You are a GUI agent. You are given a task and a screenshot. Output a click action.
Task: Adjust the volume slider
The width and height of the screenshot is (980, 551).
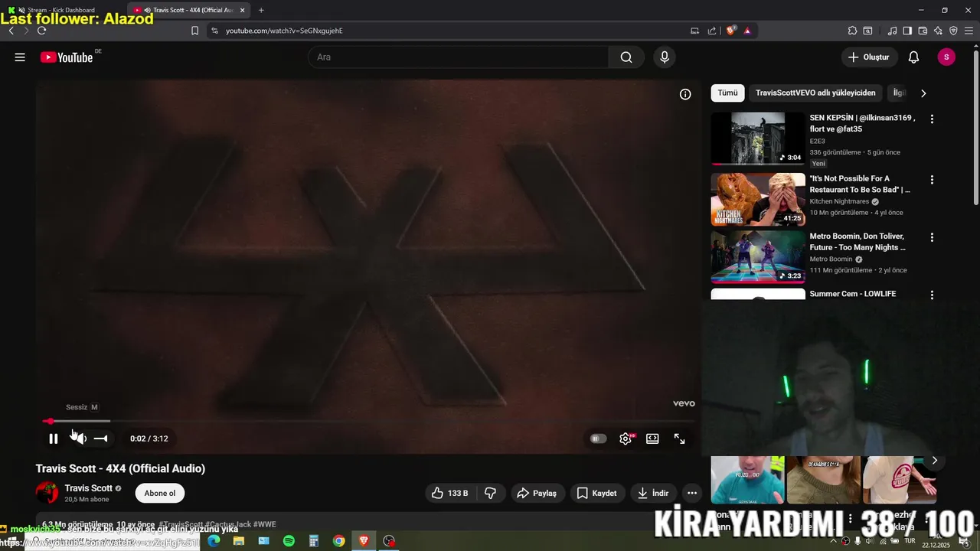pos(100,439)
